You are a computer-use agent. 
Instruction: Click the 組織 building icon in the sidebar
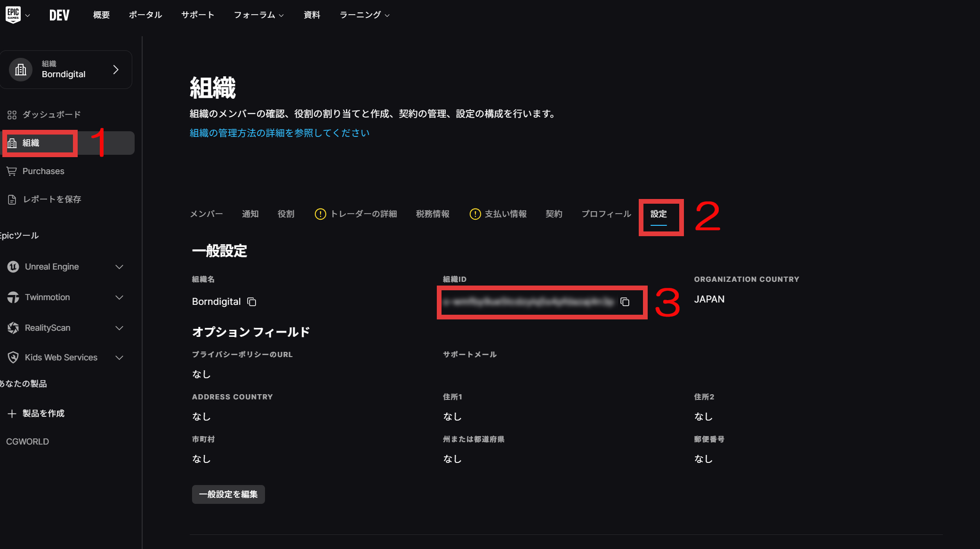point(12,143)
